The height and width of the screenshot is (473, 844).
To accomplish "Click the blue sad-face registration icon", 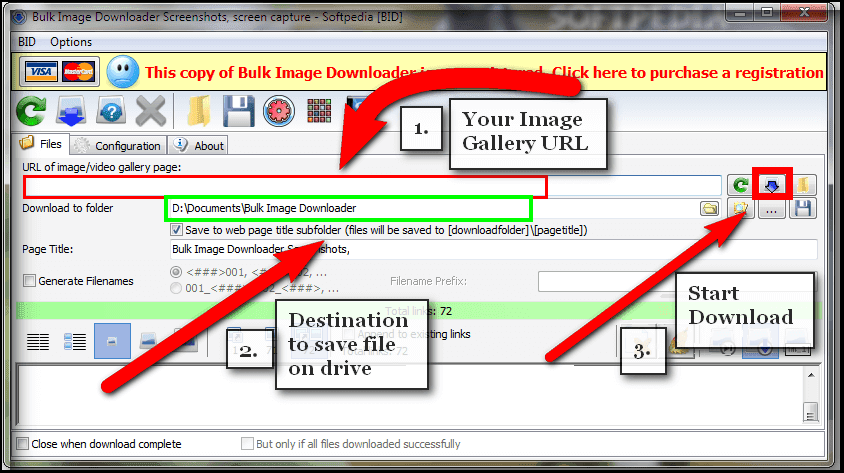I will 123,72.
